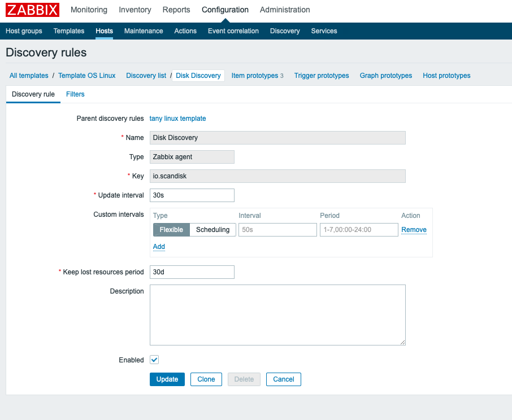Click the Update interval input field
Screen dimensions: 512x420
tap(192, 195)
